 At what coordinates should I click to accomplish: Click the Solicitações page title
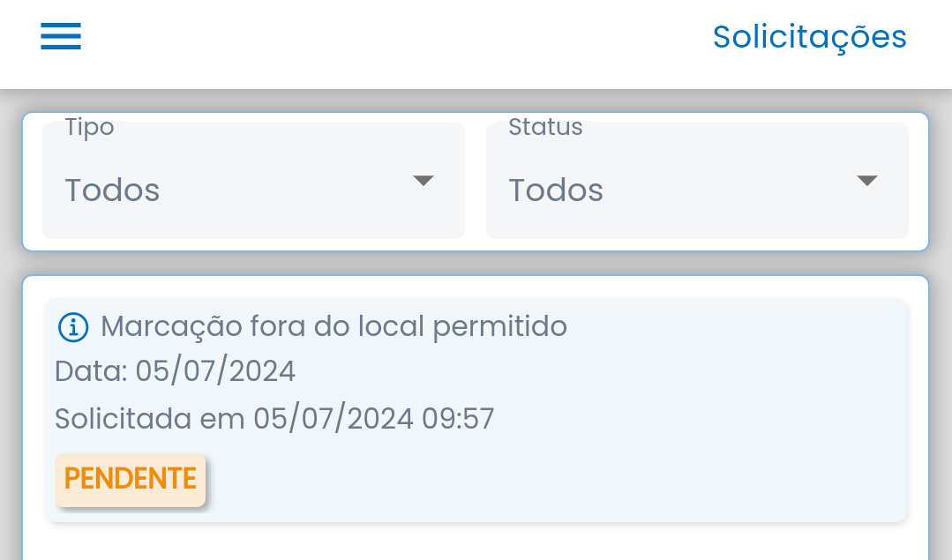809,37
